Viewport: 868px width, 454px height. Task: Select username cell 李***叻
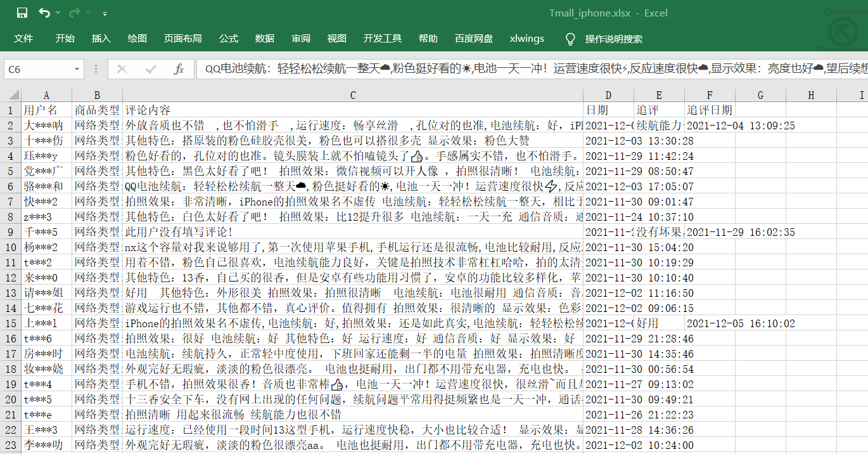pyautogui.click(x=47, y=445)
